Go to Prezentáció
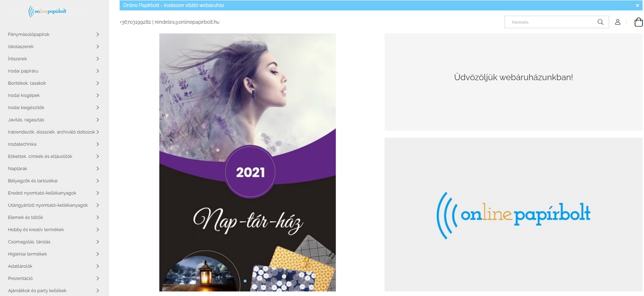This screenshot has width=644, height=296. 20,278
